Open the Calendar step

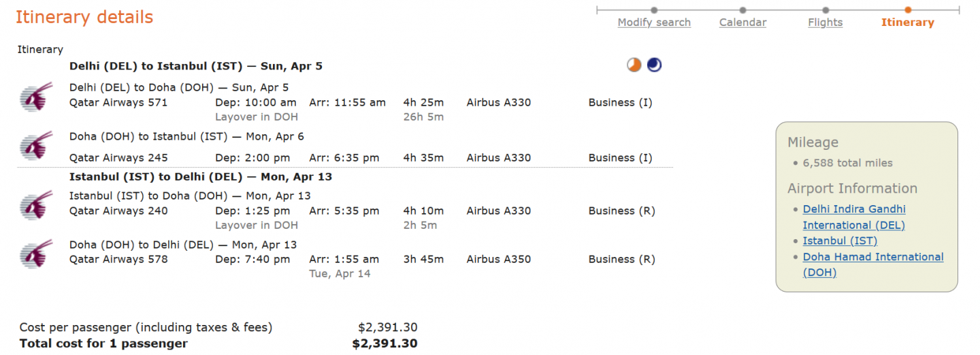pos(742,22)
